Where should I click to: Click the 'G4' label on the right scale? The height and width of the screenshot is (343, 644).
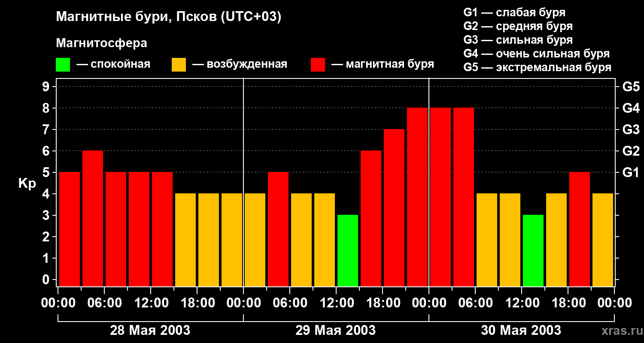631,108
